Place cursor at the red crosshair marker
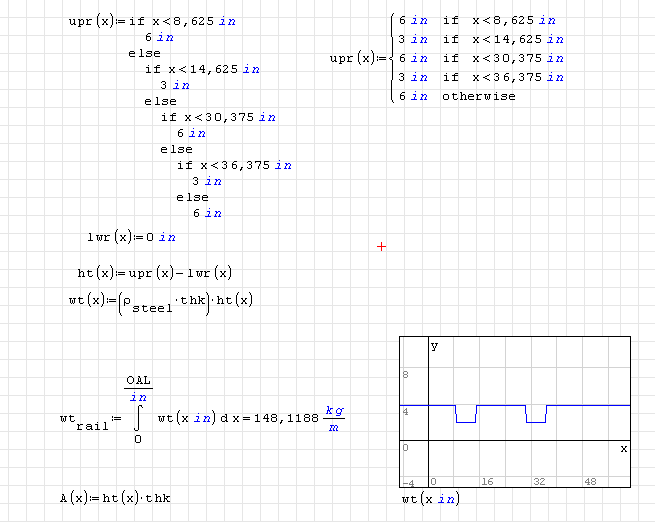The height and width of the screenshot is (522, 655). (x=381, y=247)
